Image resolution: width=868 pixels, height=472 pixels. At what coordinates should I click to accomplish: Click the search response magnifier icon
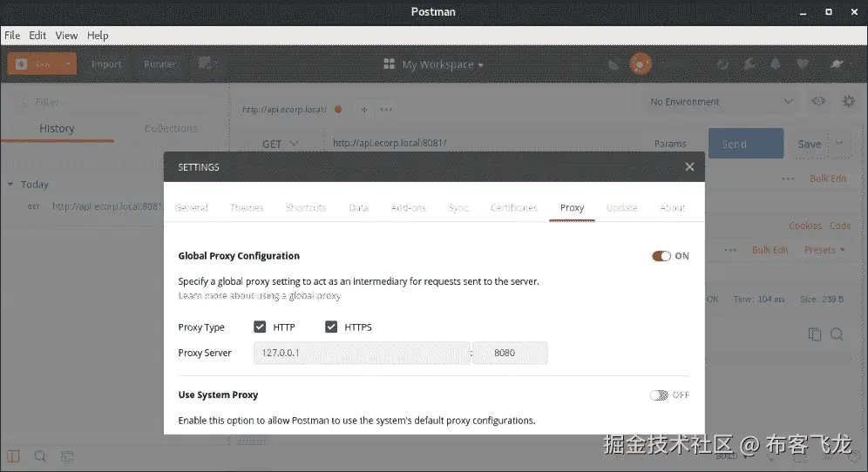pos(837,334)
